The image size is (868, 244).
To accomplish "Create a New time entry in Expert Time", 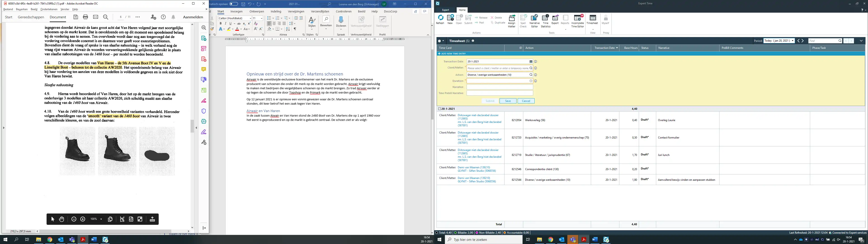I will tap(450, 19).
